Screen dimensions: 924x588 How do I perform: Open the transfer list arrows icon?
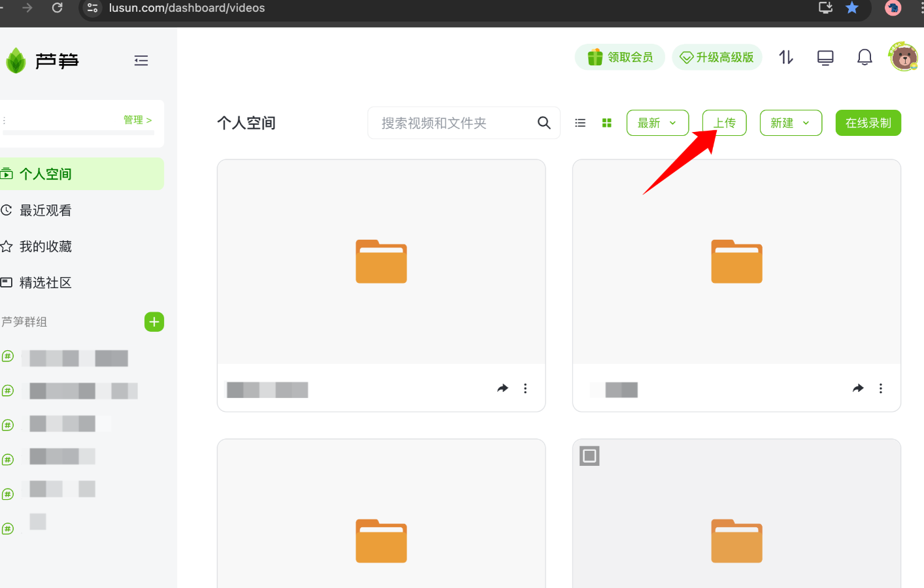pyautogui.click(x=786, y=57)
